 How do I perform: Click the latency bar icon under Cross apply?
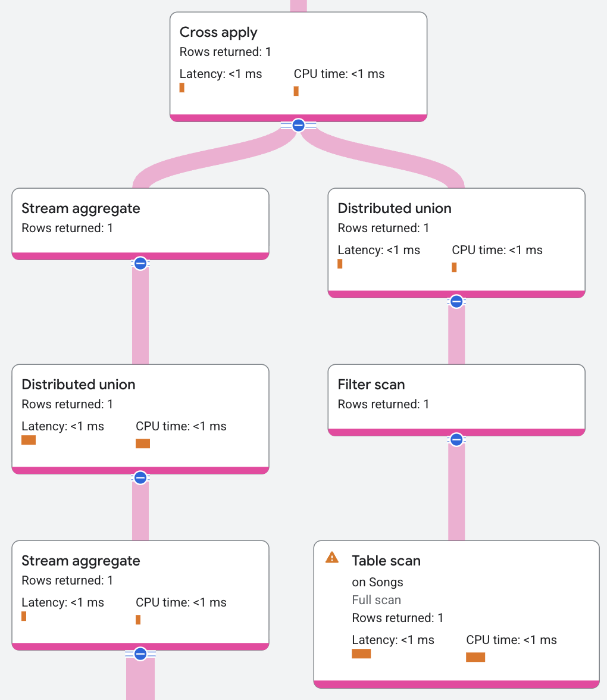[x=182, y=88]
